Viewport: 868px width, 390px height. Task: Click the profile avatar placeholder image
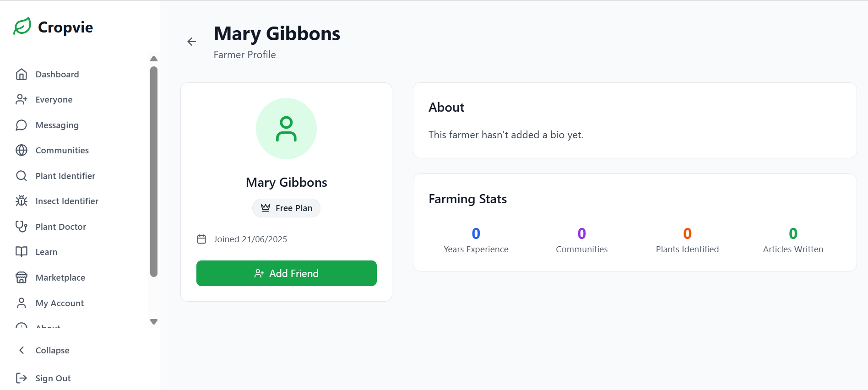pyautogui.click(x=286, y=129)
